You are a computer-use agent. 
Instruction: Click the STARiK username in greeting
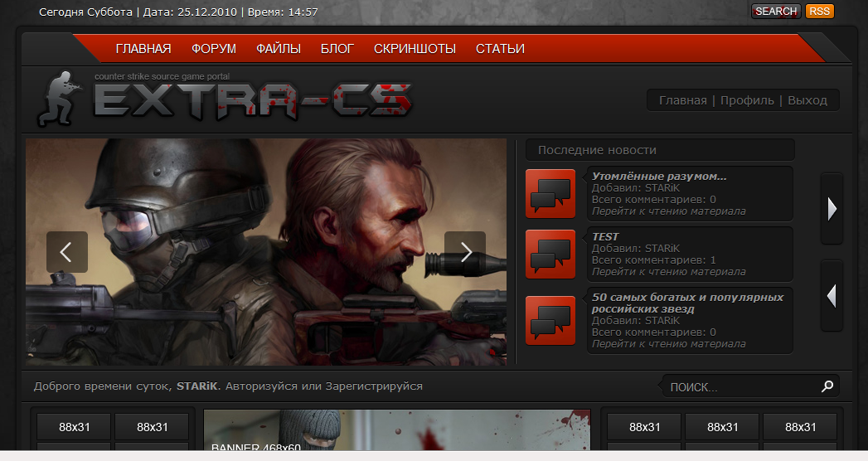(x=197, y=386)
